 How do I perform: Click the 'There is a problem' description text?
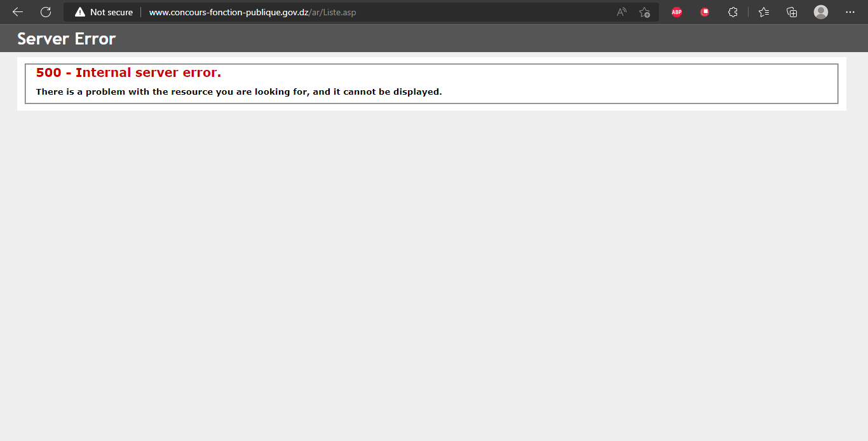tap(238, 92)
